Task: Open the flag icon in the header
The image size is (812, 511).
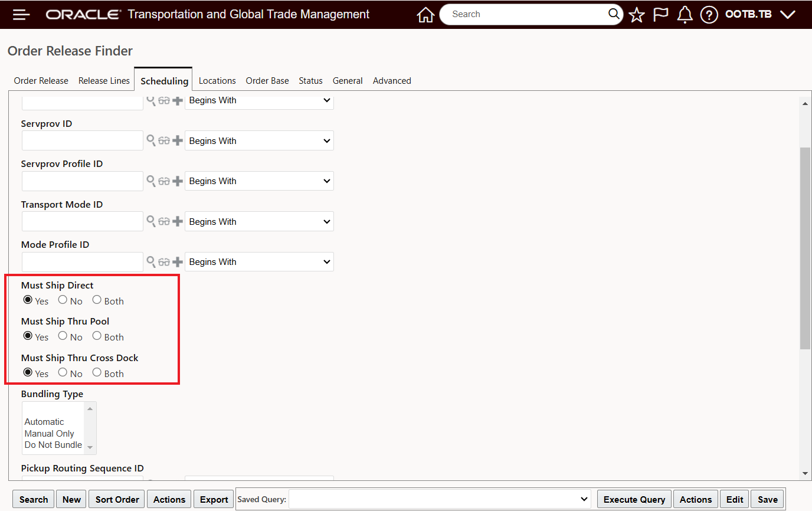Action: tap(660, 15)
